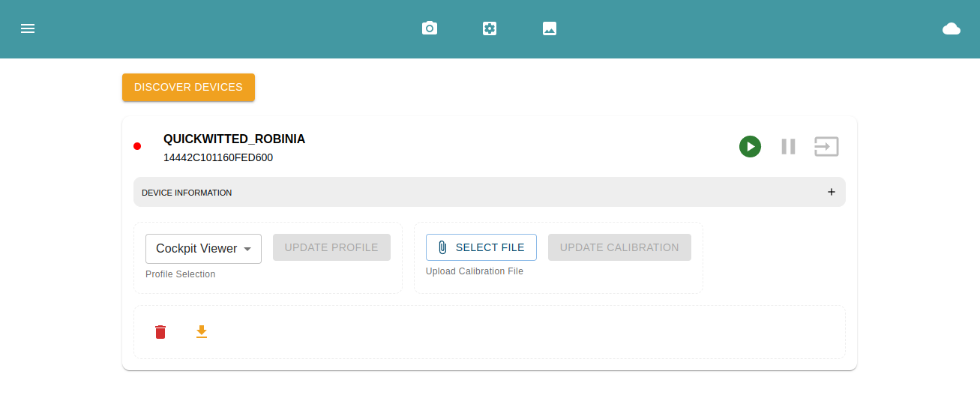Open the hamburger navigation menu
Viewport: 980px width, 395px height.
[x=28, y=28]
